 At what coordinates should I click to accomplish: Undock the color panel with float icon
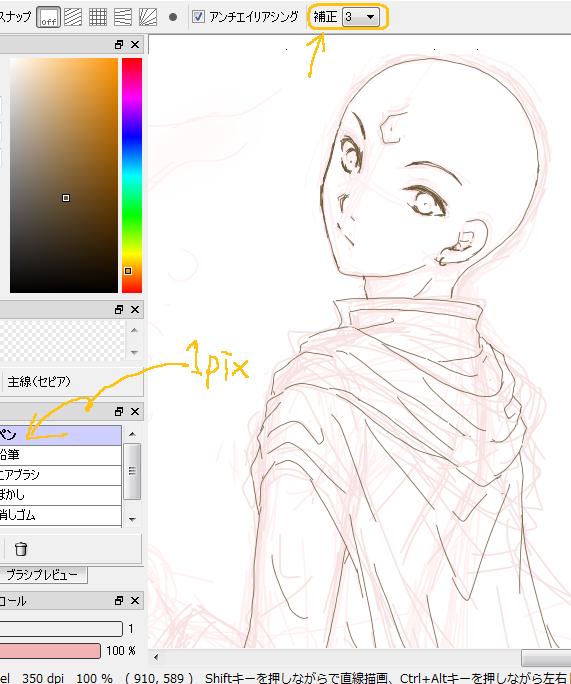119,44
